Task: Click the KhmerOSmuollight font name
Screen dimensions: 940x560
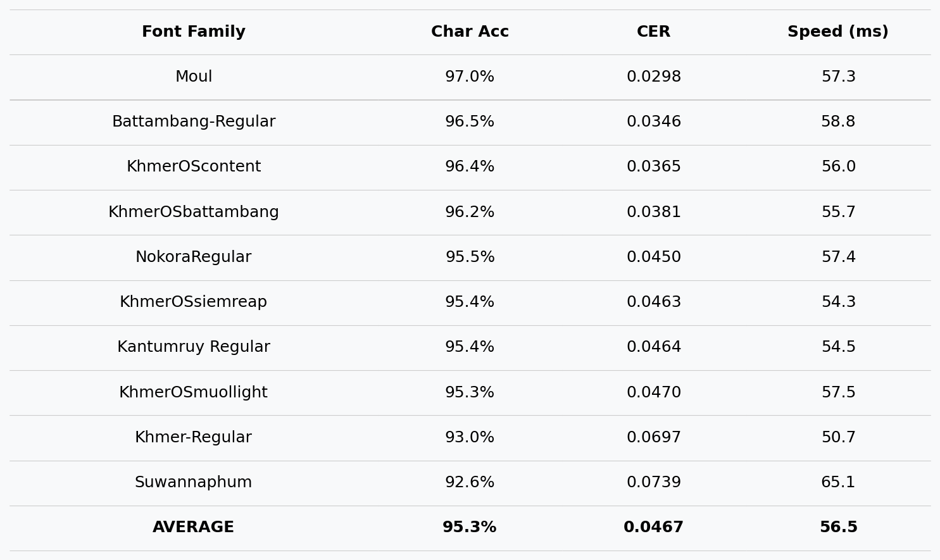Action: [194, 393]
